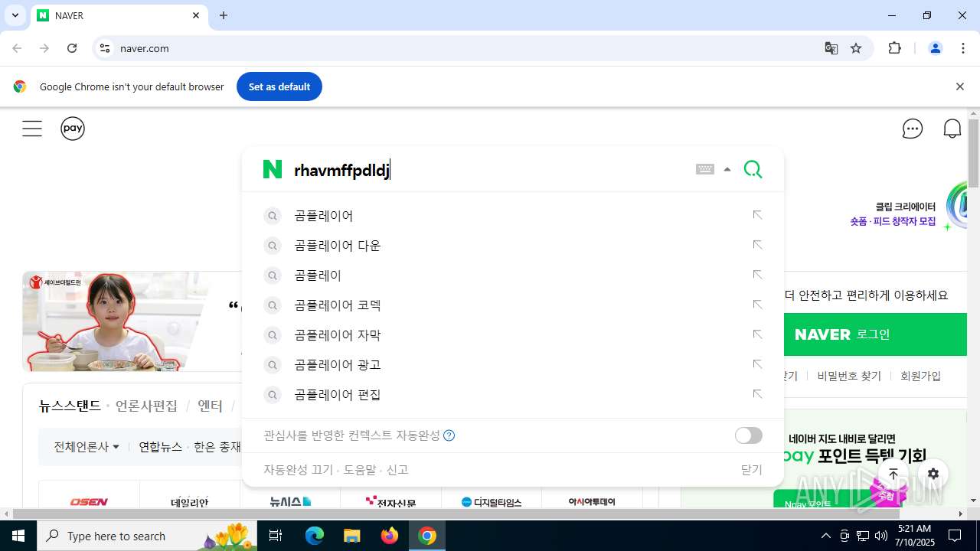This screenshot has width=980, height=551.
Task: Click the green search magnifier button
Action: tap(753, 170)
